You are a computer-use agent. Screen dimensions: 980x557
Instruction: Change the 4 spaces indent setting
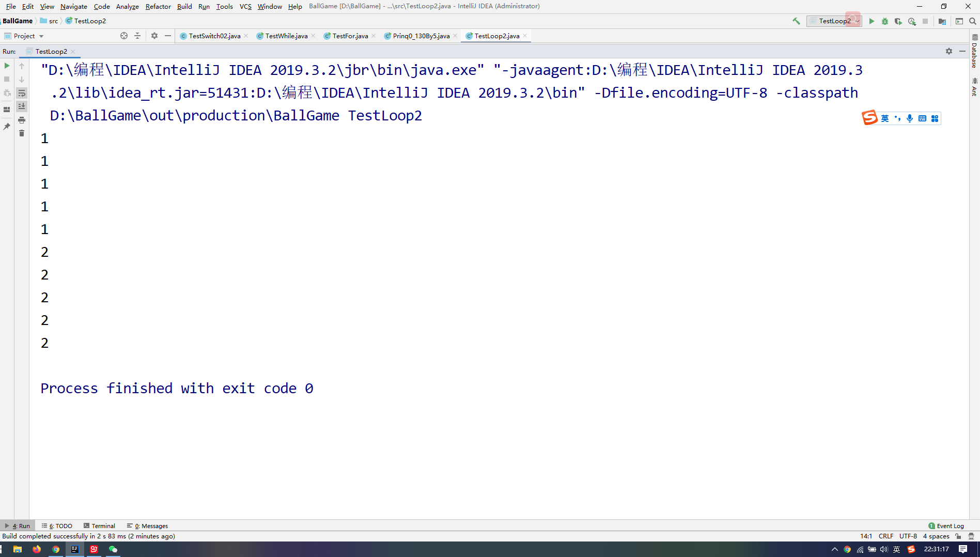coord(936,536)
